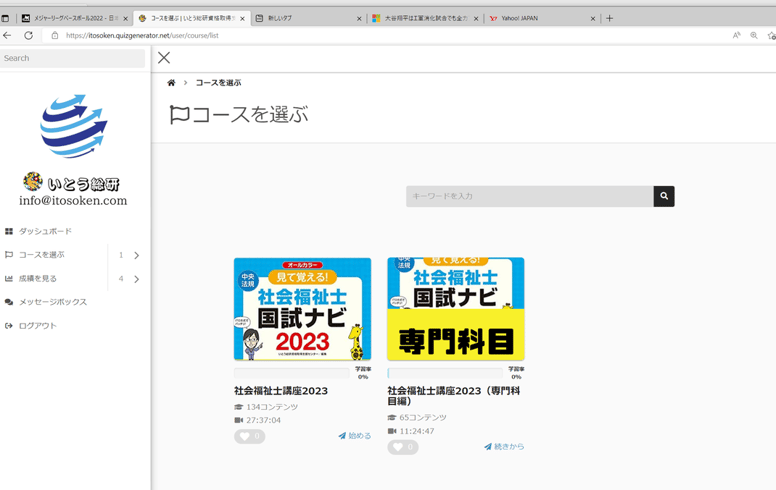Viewport: 776px width, 490px height.
Task: Click the browser back arrow
Action: 8,35
